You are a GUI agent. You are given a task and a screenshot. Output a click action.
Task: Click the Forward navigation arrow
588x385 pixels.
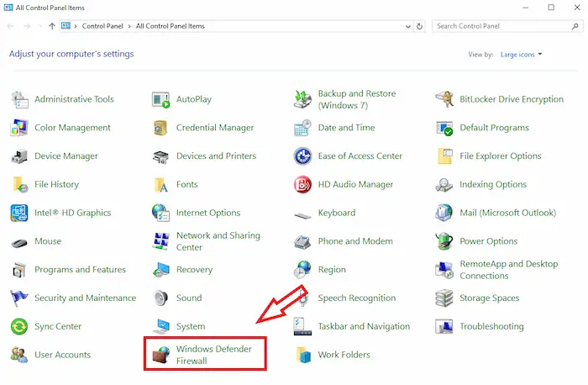pyautogui.click(x=27, y=26)
